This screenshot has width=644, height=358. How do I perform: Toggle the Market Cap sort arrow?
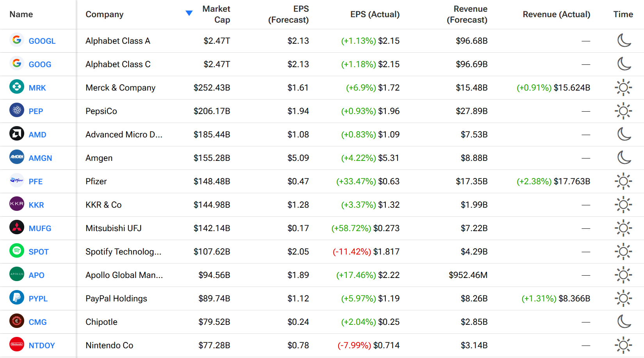189,13
